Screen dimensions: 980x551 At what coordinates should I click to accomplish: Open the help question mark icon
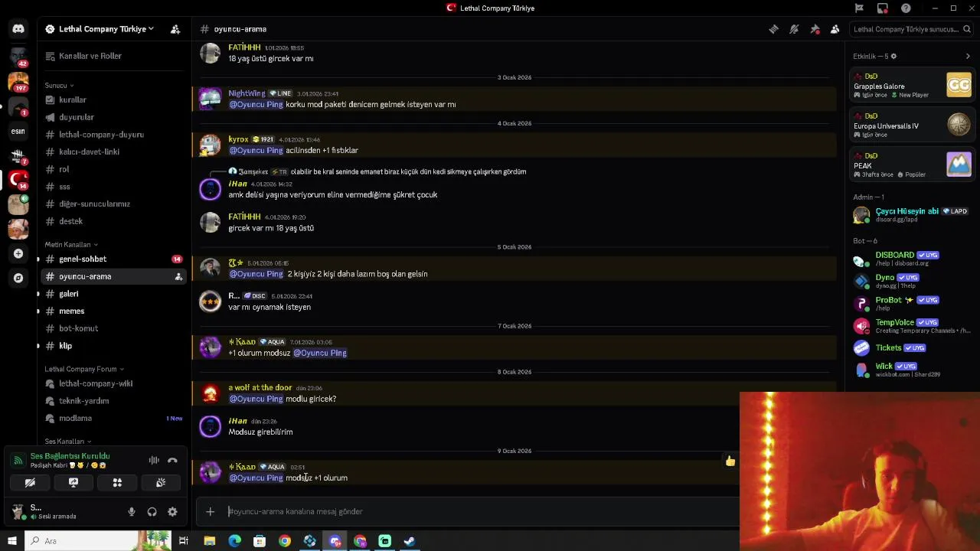tap(906, 8)
